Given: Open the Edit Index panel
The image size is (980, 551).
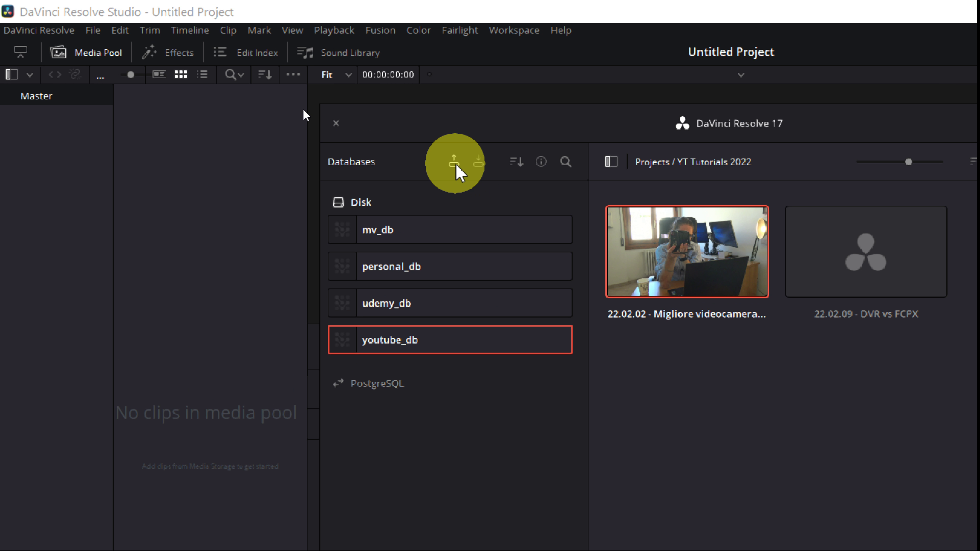Looking at the screenshot, I should 246,53.
